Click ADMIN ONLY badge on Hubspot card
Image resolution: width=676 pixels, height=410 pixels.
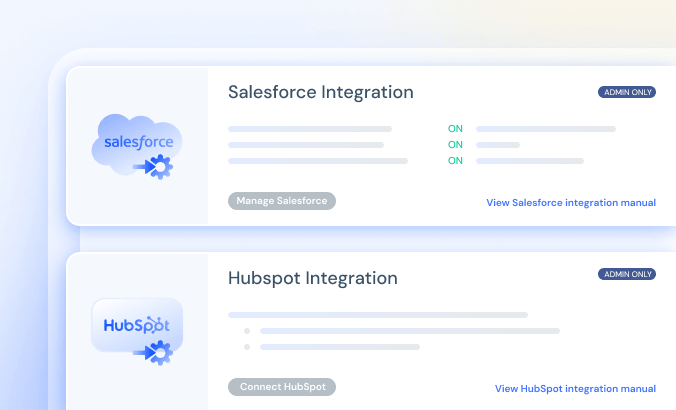click(627, 274)
